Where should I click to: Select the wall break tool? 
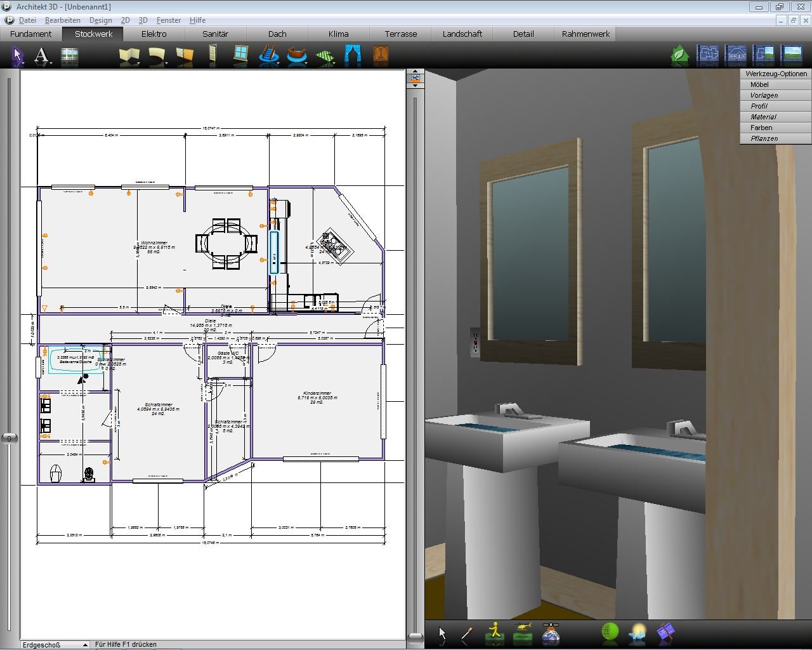click(x=185, y=56)
